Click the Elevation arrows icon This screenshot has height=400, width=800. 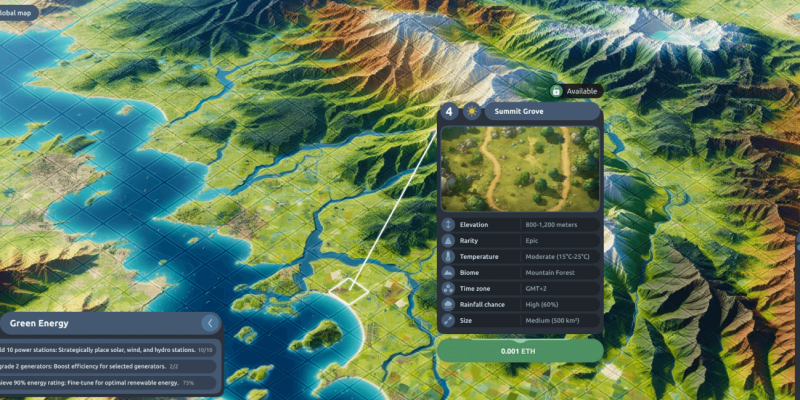coord(447,224)
